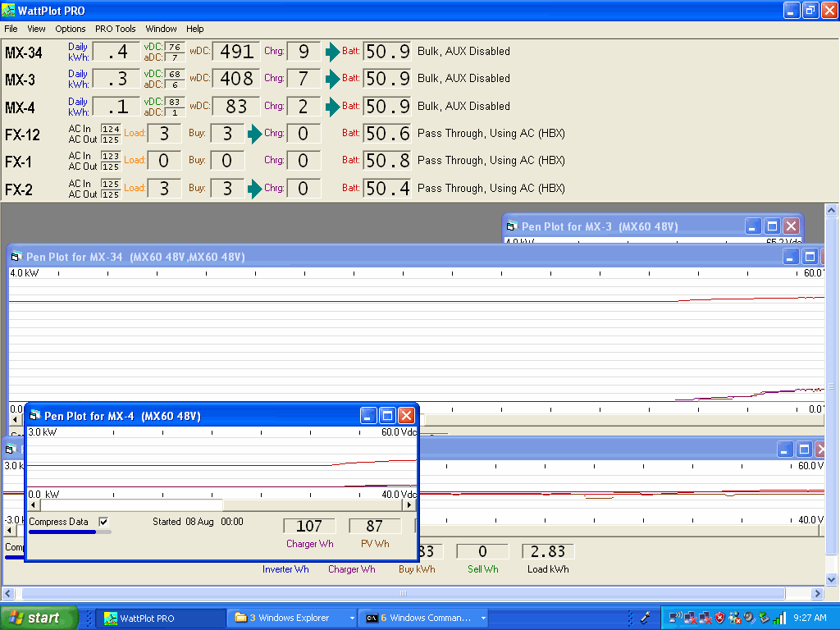Click the MX-34 status 'Bulk, AUX Disabled'

[x=464, y=52]
